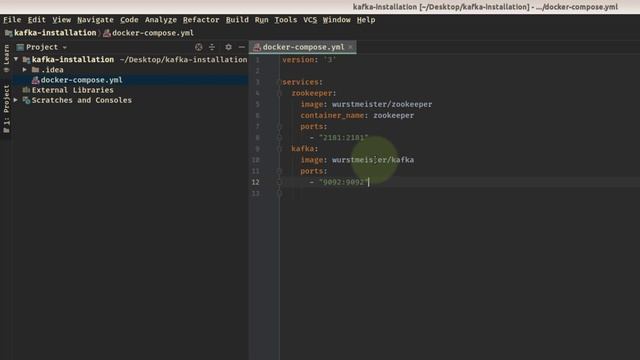This screenshot has width=640, height=360.
Task: Click docker-compose file icon in editor tab
Action: tap(257, 47)
